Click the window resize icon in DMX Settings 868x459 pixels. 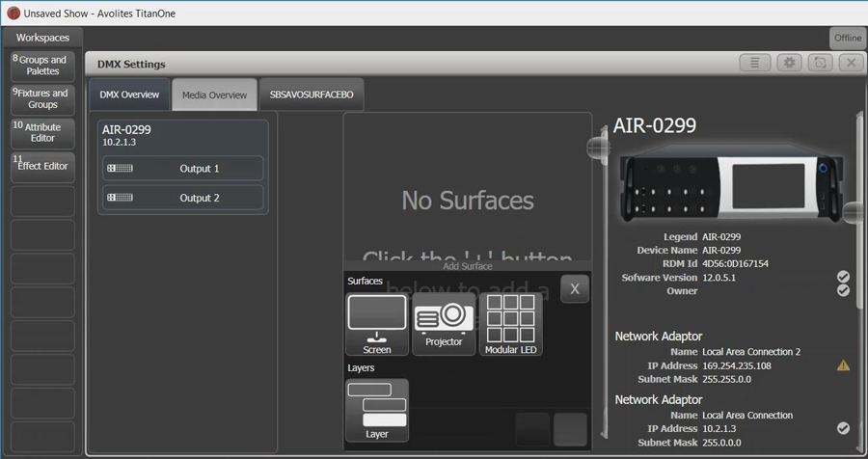click(x=821, y=63)
